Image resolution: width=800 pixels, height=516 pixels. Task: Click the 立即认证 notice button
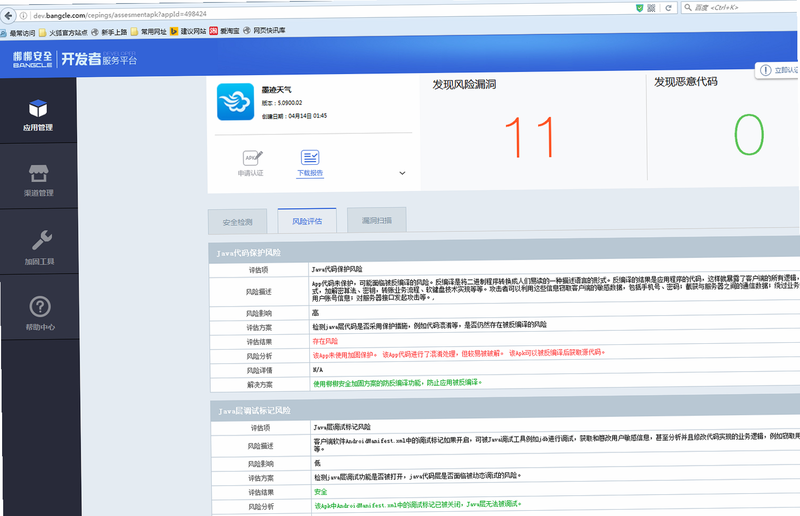tap(779, 70)
